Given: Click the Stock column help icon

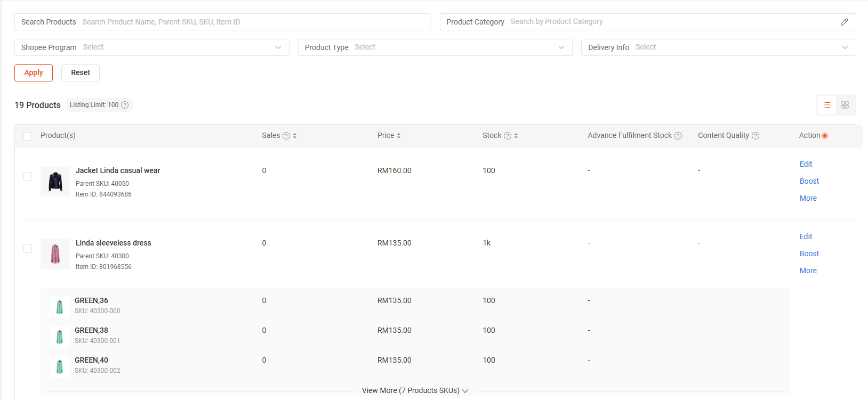Looking at the screenshot, I should 508,136.
